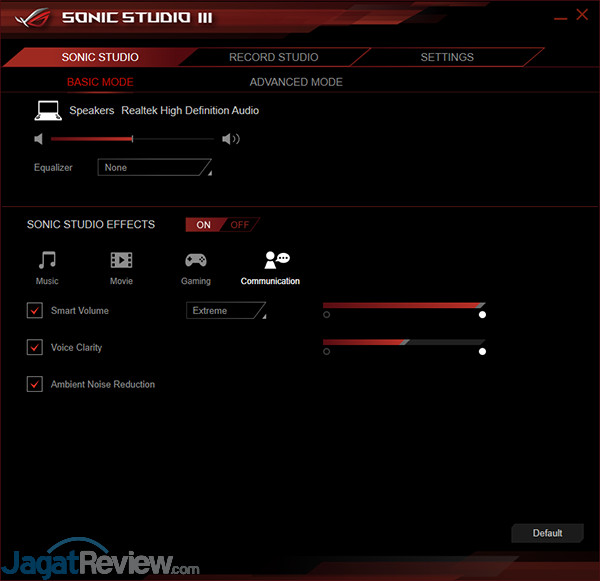This screenshot has width=600, height=581.
Task: Select the Communication effect preset icon
Action: click(277, 260)
